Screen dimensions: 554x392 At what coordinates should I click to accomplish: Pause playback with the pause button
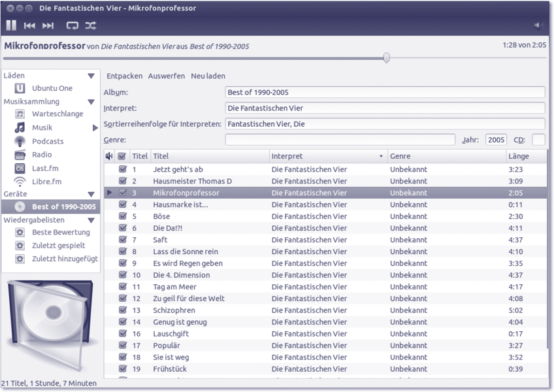(11, 25)
